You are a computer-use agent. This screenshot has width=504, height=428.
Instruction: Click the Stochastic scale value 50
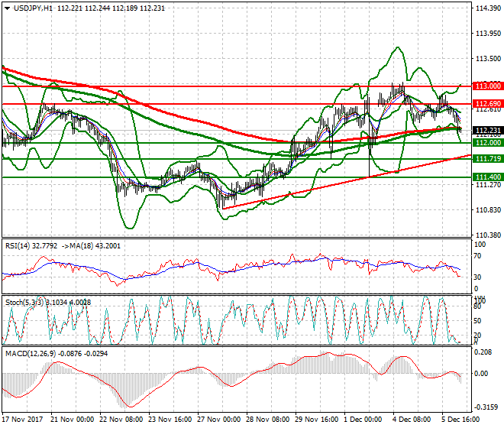(477, 321)
